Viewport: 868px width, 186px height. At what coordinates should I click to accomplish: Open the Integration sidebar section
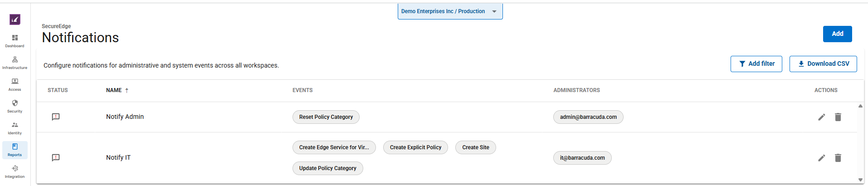point(15,171)
